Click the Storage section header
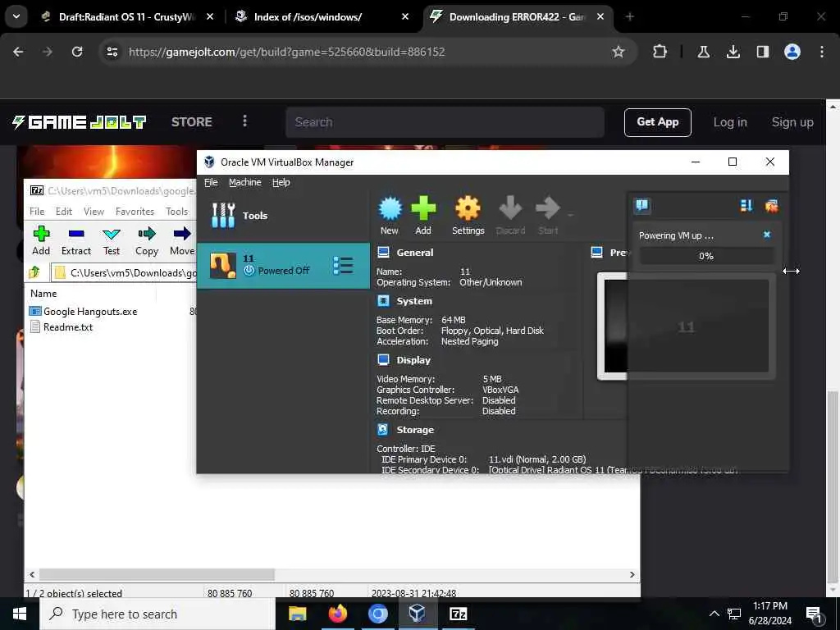 [x=414, y=430]
